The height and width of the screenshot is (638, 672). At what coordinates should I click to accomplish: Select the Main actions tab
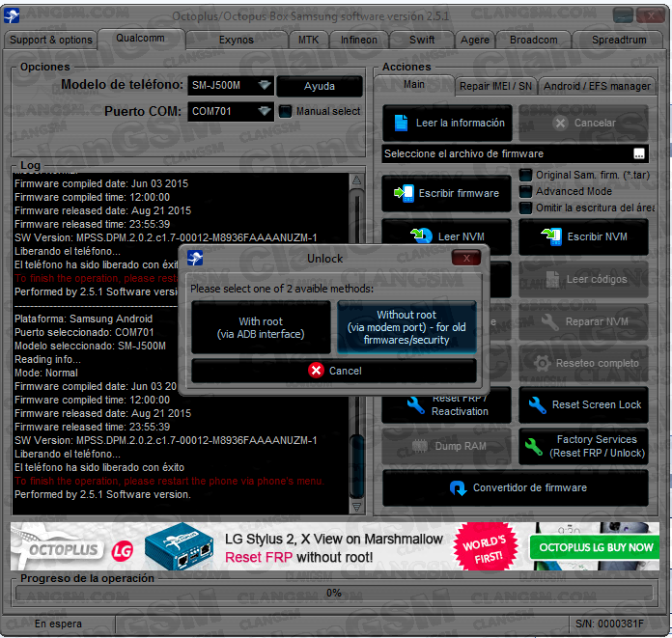point(414,85)
